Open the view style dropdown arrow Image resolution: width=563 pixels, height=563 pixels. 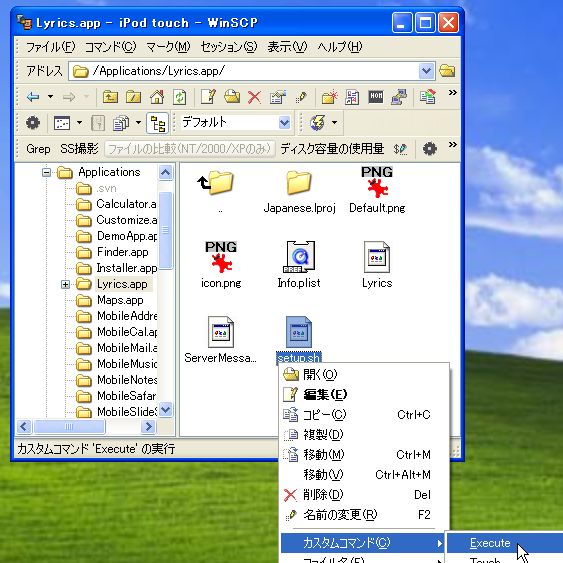tap(79, 123)
